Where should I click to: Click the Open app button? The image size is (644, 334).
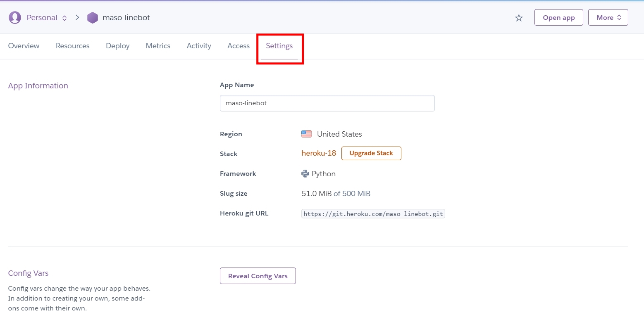pyautogui.click(x=559, y=17)
